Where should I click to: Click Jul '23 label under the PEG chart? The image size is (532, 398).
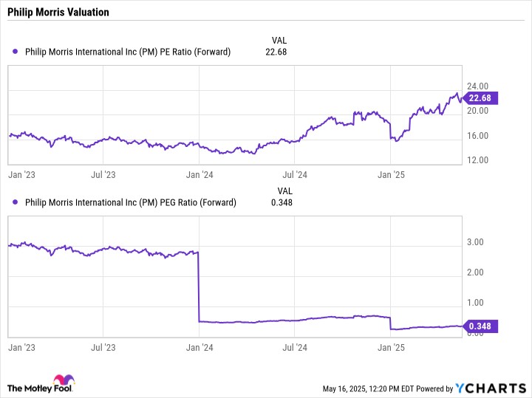click(103, 348)
